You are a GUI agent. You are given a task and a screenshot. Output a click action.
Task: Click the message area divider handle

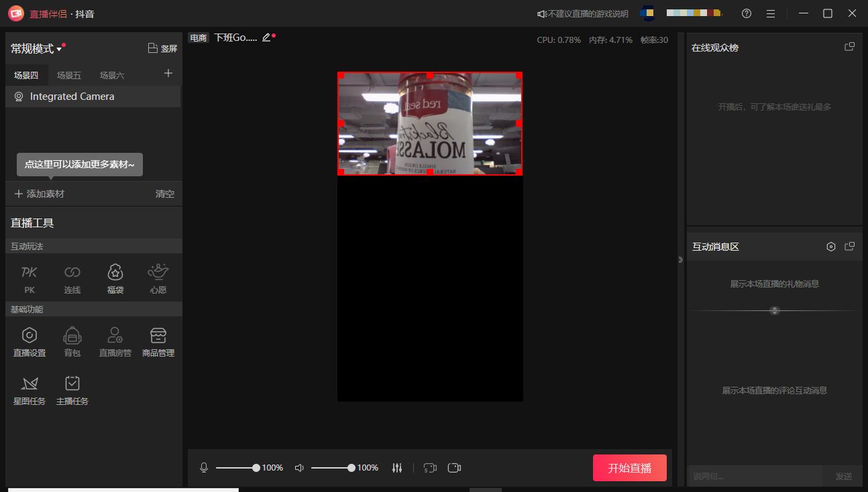coord(775,310)
